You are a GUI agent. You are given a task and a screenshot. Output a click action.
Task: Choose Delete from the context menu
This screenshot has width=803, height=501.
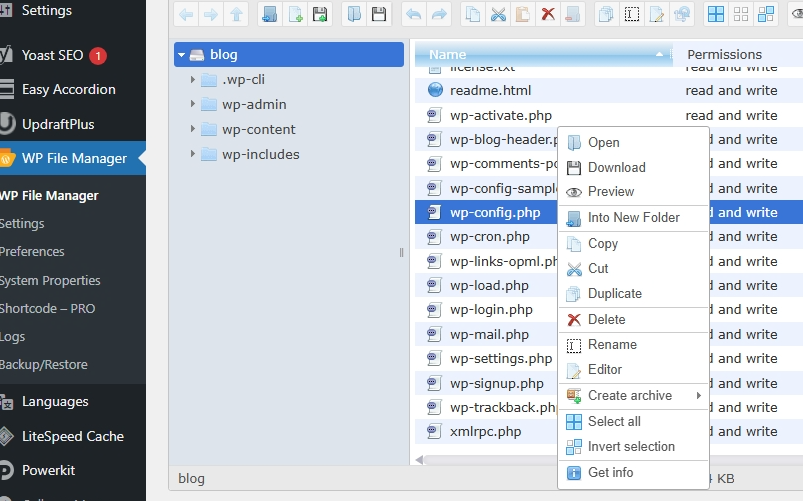(633, 320)
